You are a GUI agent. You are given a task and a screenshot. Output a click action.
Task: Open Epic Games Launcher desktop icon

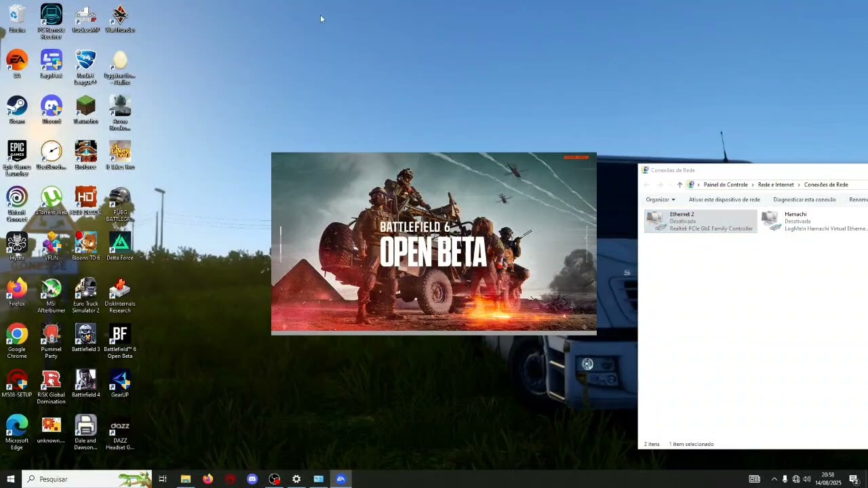click(17, 159)
